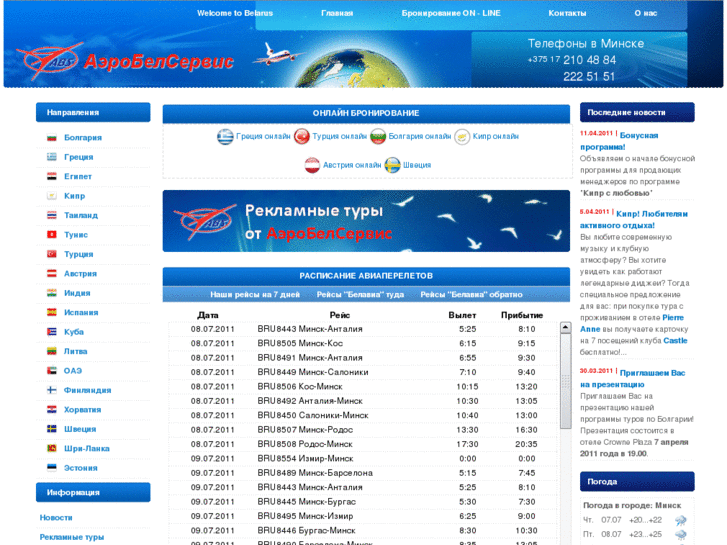The width and height of the screenshot is (727, 545).
Task: Open Бронирование ON - LINE menu item
Action: pos(451,13)
